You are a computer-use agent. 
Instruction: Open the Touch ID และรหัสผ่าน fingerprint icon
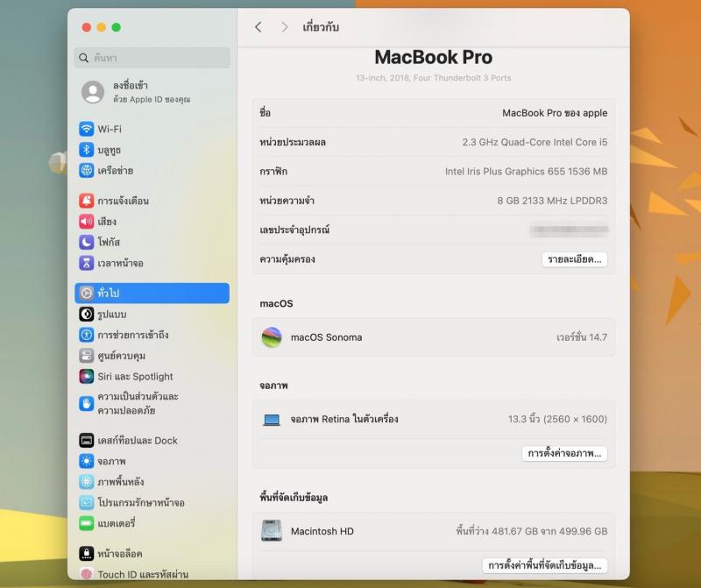point(86,574)
